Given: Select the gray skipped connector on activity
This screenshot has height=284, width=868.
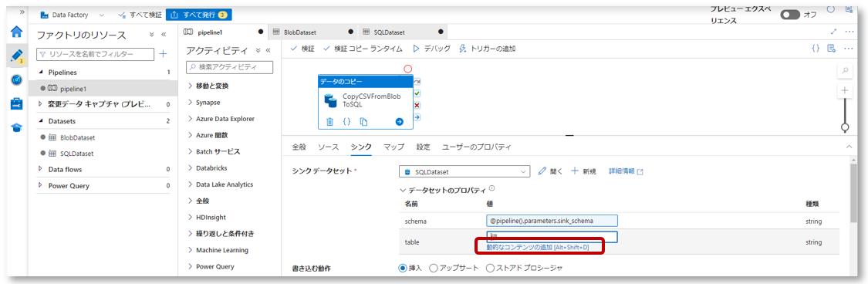Looking at the screenshot, I should 417,82.
